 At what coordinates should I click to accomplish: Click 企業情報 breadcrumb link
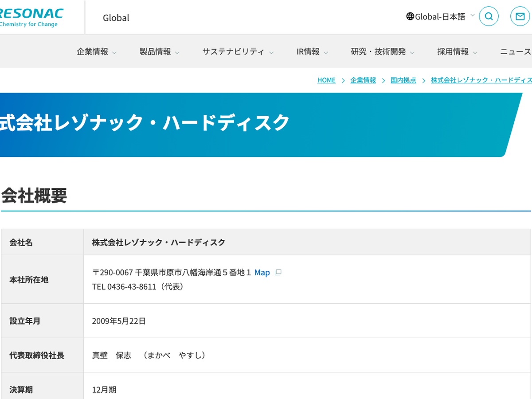pyautogui.click(x=363, y=80)
